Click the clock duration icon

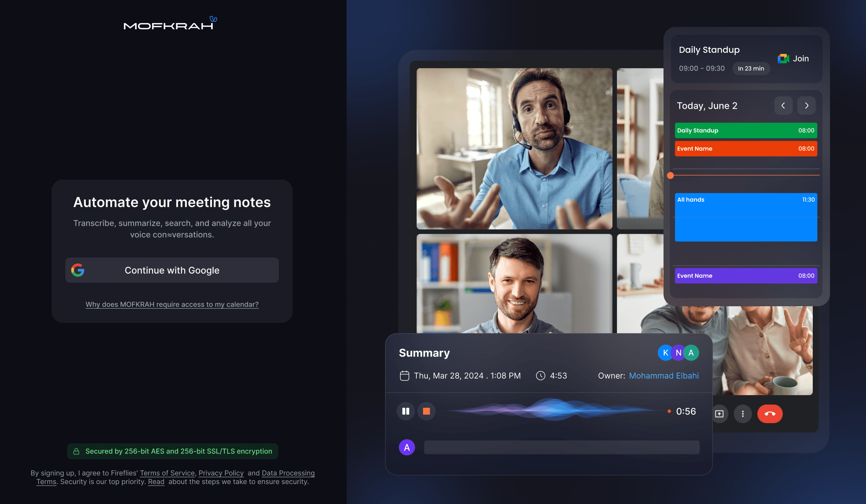click(541, 376)
